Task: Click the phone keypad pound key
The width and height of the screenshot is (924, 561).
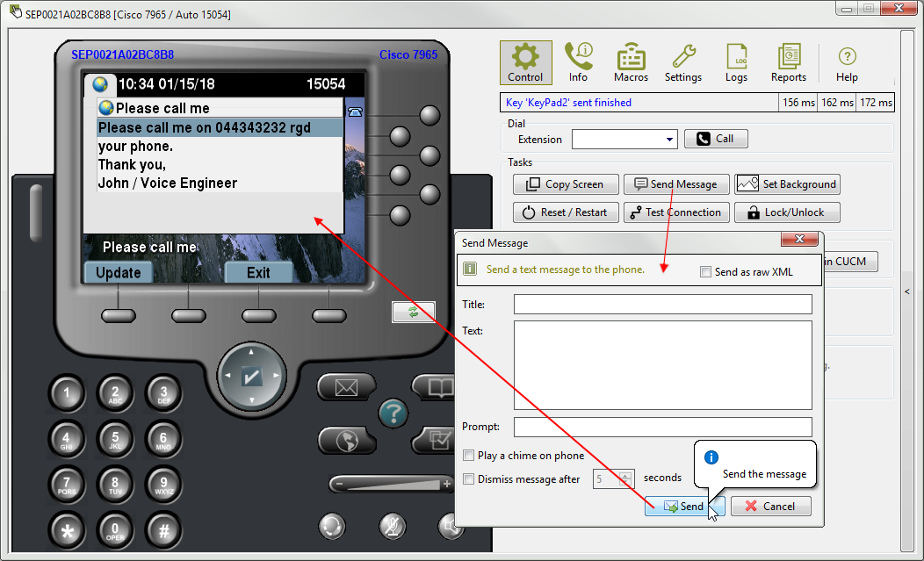Action: (x=163, y=531)
